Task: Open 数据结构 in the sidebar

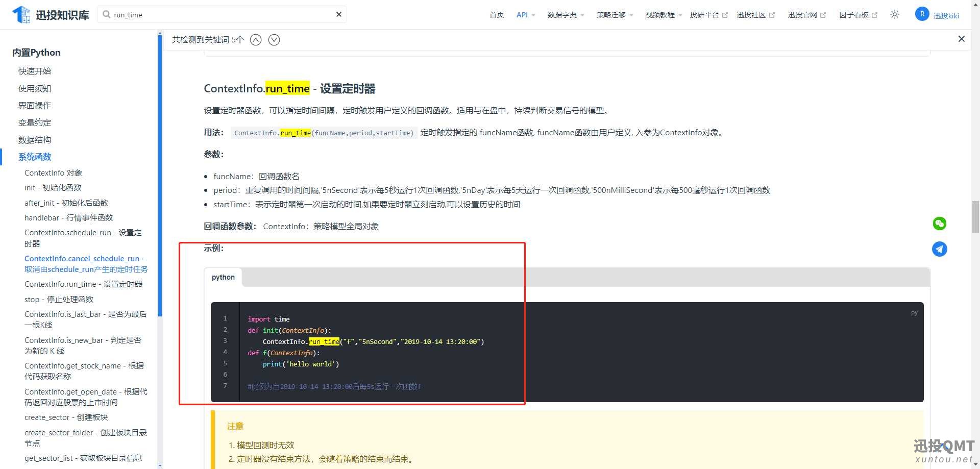Action: click(35, 140)
